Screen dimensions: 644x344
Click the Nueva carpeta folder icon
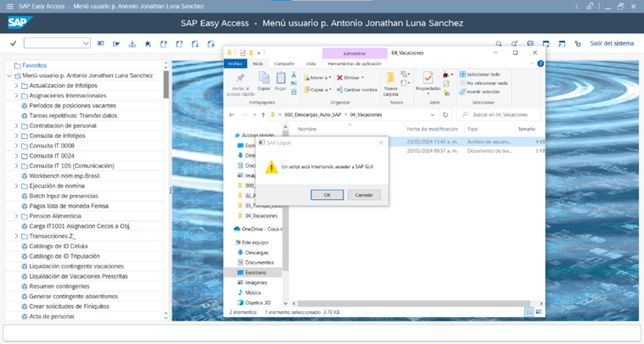click(x=390, y=80)
